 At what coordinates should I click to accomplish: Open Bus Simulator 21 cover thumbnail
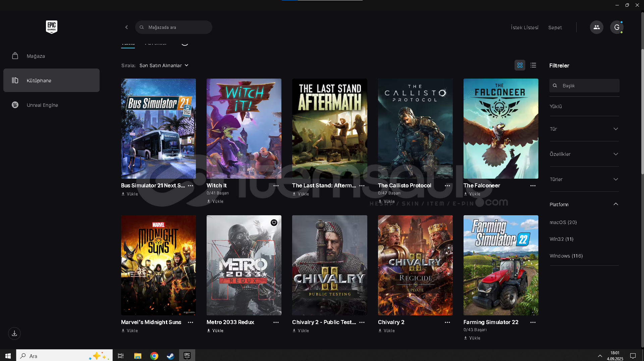pyautogui.click(x=158, y=129)
